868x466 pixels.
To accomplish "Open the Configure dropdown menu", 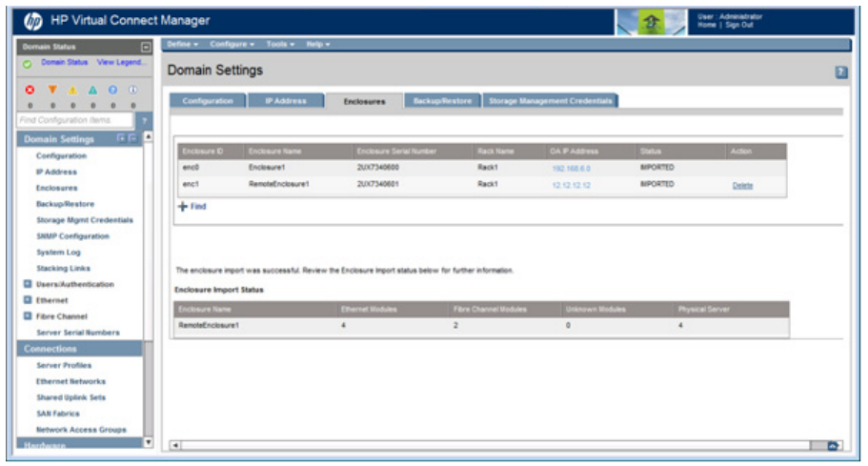I will pos(232,44).
